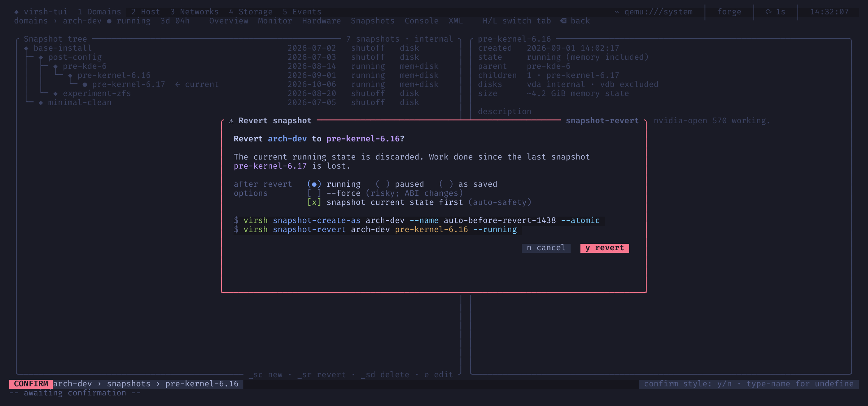Collapse the post-config tree node
The image size is (868, 406).
(41, 57)
